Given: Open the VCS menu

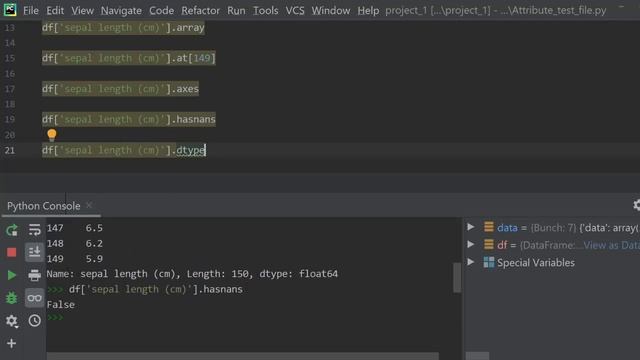Looking at the screenshot, I should point(295,10).
